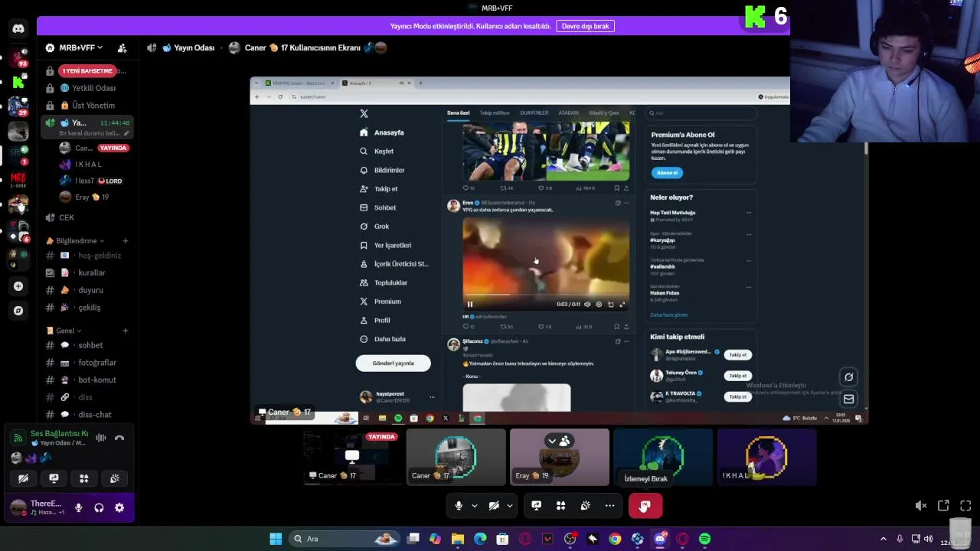Open the Yetkili Odası channel
This screenshot has width=980, height=551.
coord(88,88)
